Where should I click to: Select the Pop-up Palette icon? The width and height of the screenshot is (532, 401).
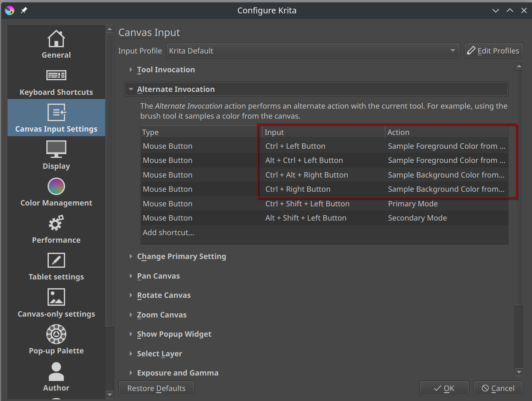click(56, 334)
